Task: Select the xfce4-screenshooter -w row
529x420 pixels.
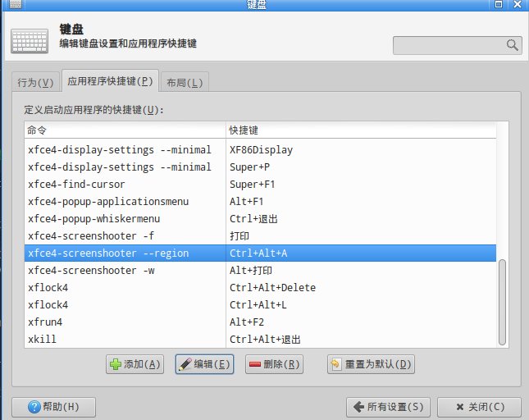Action: (260, 270)
